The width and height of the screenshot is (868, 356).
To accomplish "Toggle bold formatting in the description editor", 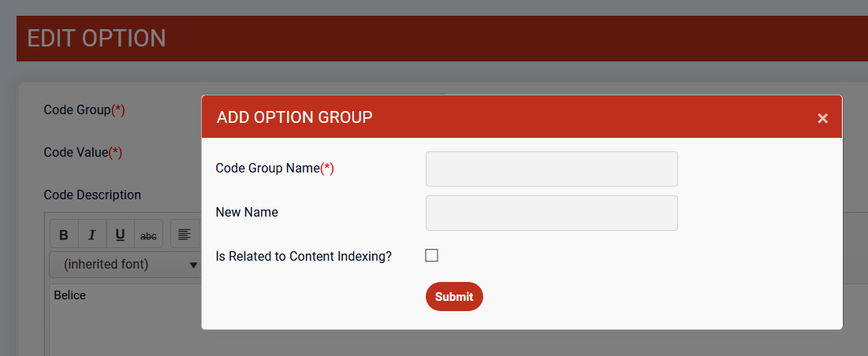I will [x=64, y=235].
